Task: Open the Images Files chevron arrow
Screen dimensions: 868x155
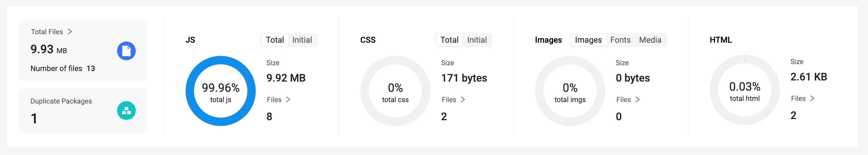Action: coord(637,100)
